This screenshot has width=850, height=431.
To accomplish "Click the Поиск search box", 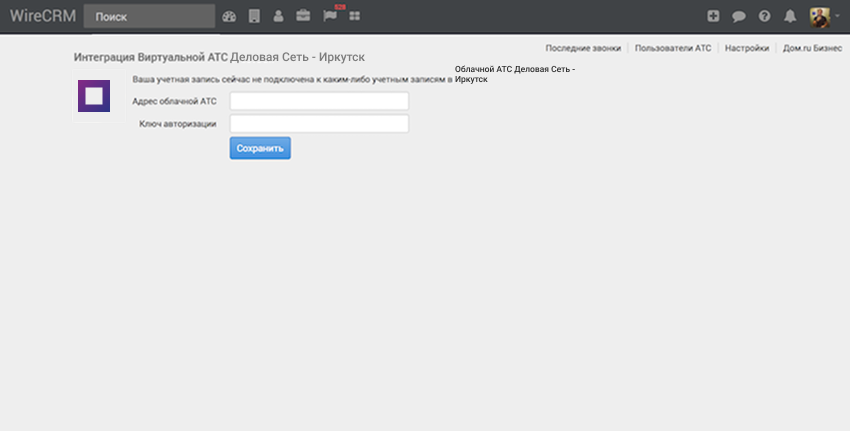I will coord(149,16).
